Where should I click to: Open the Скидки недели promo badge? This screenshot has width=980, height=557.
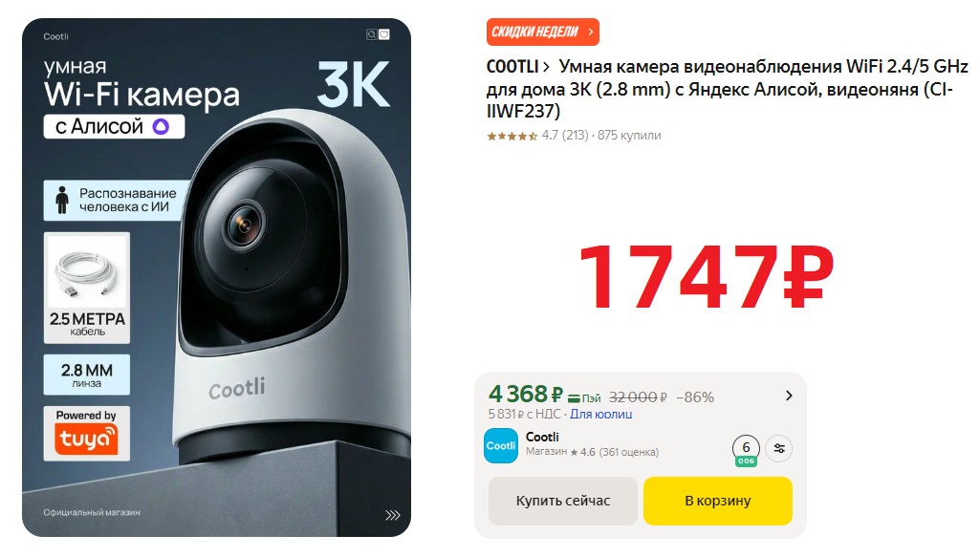click(x=542, y=32)
